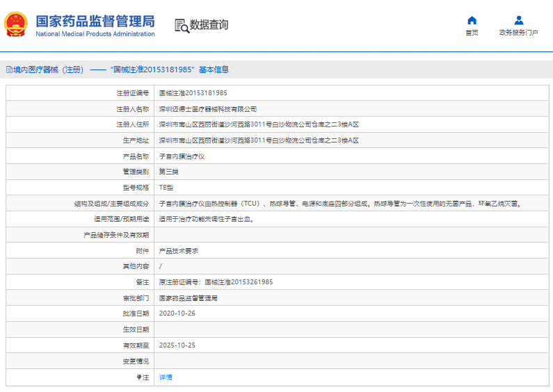Viewport: 553px width, 392px height.
Task: Click 国家药品监督管理局 title text
Action: [95, 21]
